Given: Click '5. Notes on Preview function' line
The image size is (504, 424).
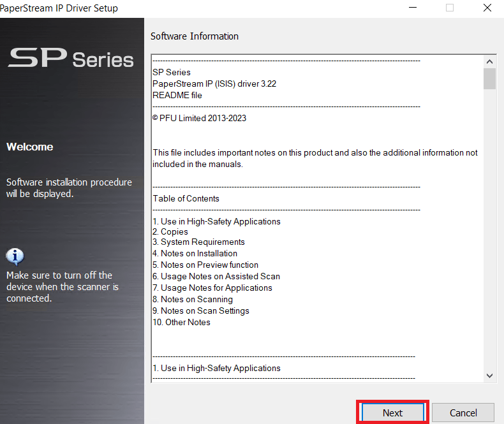Looking at the screenshot, I should pos(205,265).
